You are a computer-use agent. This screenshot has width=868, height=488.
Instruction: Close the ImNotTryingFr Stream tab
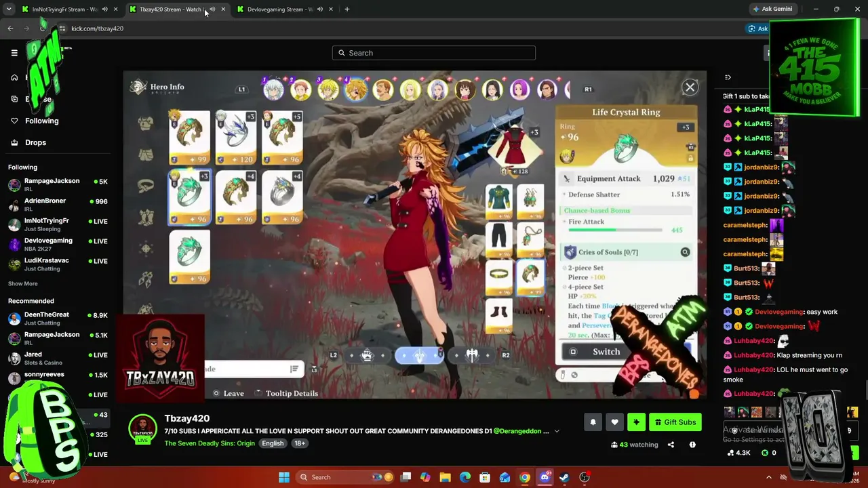115,9
